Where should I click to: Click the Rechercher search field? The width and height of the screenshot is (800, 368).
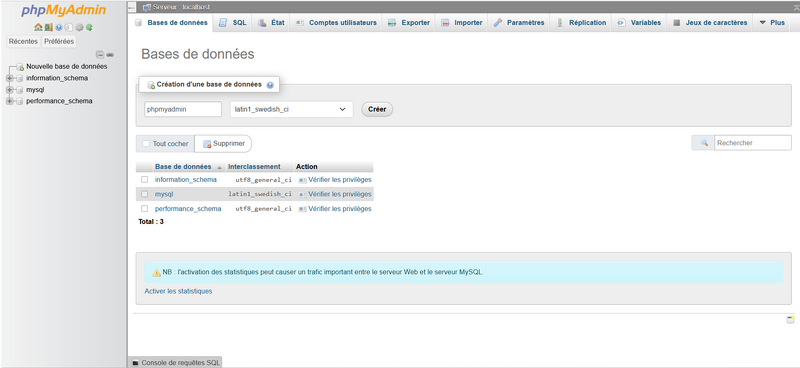pos(753,143)
